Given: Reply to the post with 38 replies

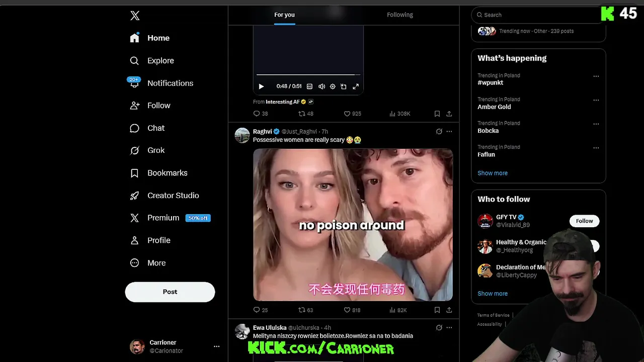Looking at the screenshot, I should 260,114.
